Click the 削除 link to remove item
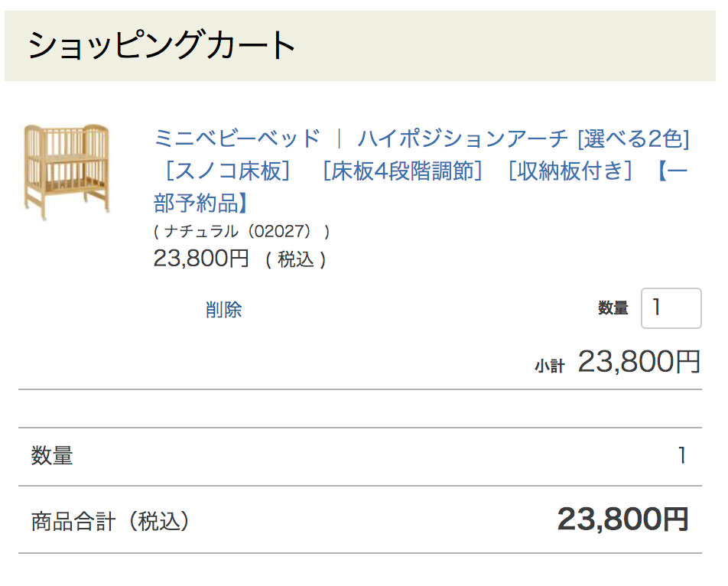This screenshot has height=586, width=728. [x=223, y=310]
